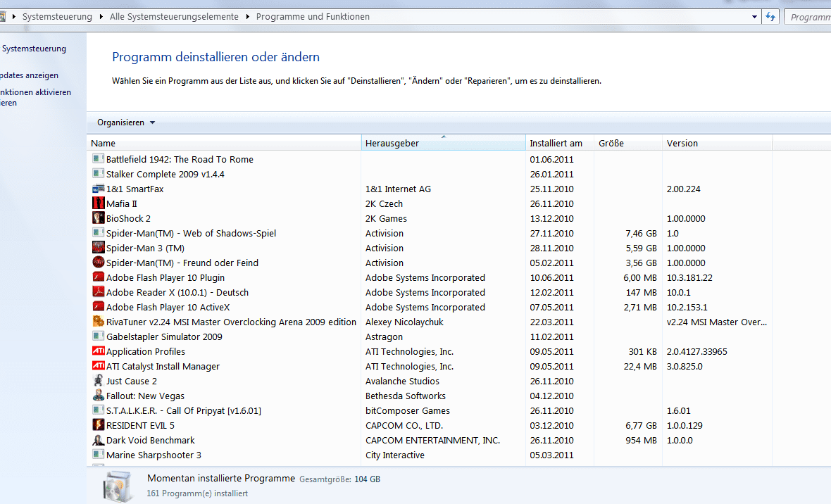Sort list by Name column header
This screenshot has height=504, width=831.
224,143
